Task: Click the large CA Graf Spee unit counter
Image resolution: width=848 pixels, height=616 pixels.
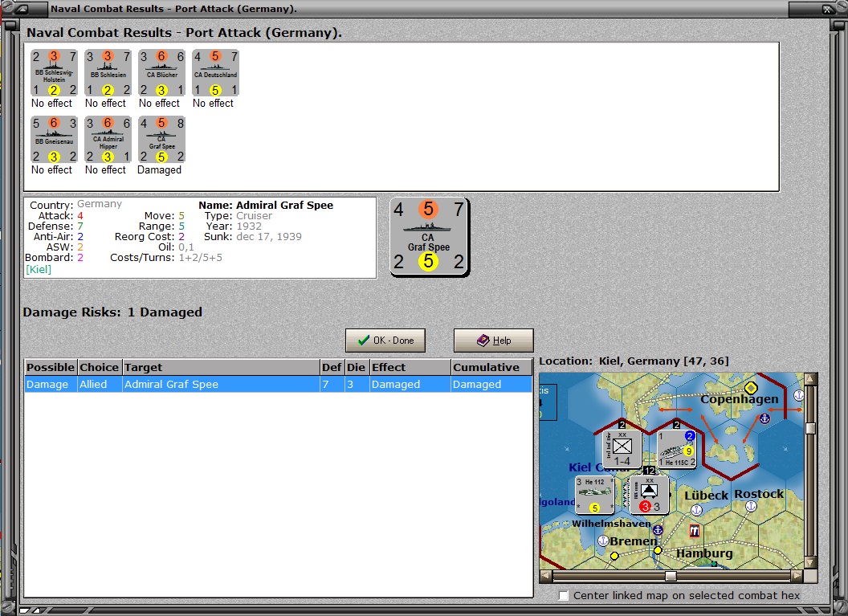Action: (430, 237)
